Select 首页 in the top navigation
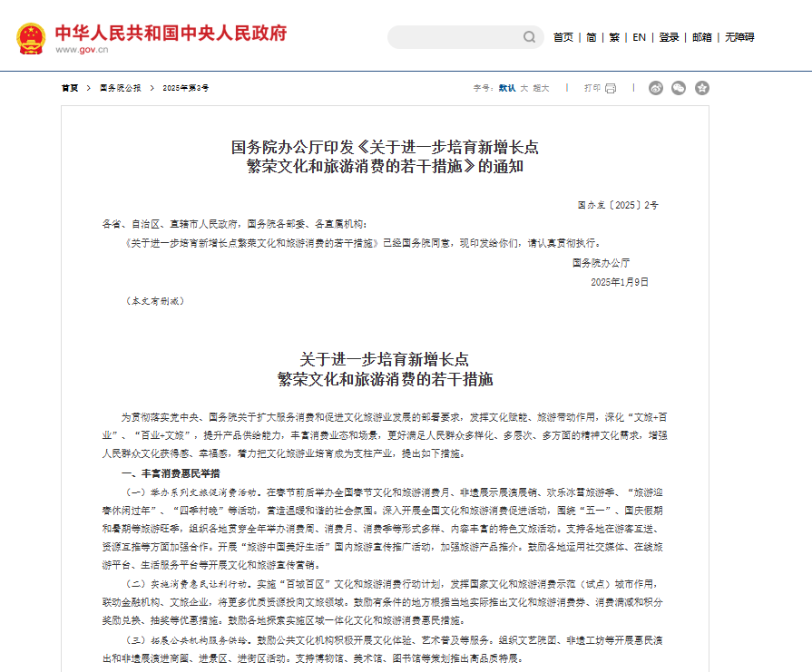Image resolution: width=812 pixels, height=672 pixels. tap(563, 38)
